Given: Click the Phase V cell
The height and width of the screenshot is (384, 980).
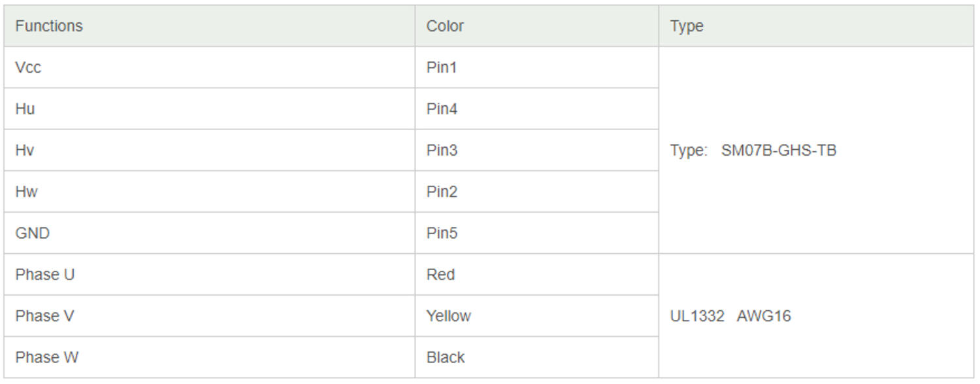Looking at the screenshot, I should (209, 316).
